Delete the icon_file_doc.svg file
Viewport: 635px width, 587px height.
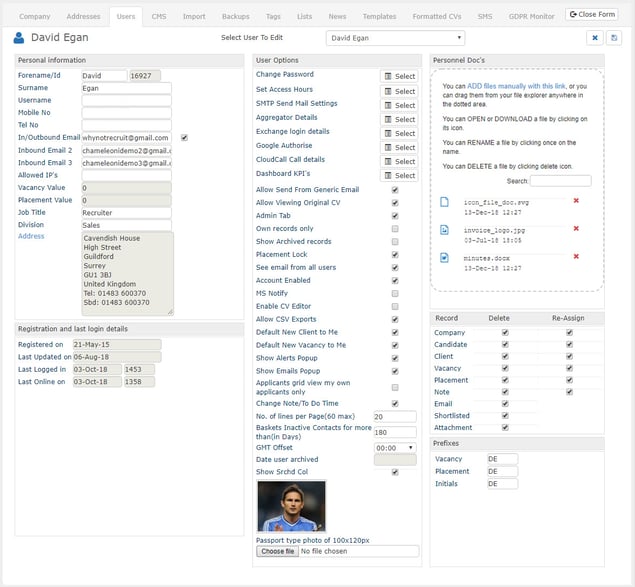click(x=575, y=201)
